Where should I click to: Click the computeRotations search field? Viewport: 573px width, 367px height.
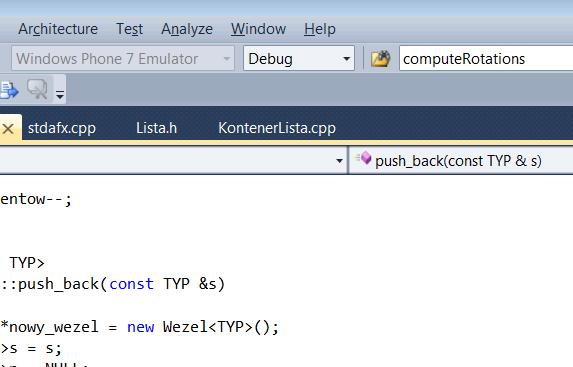click(x=486, y=58)
